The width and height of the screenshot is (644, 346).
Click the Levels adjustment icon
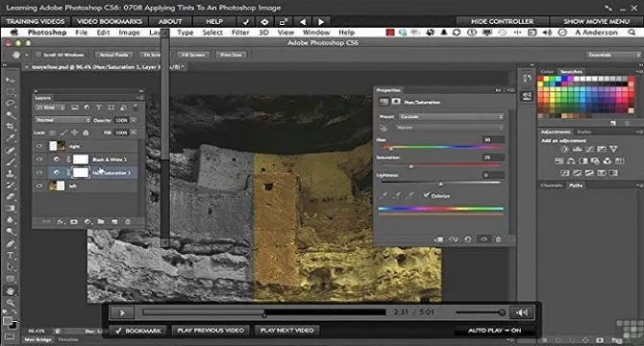[577, 149]
